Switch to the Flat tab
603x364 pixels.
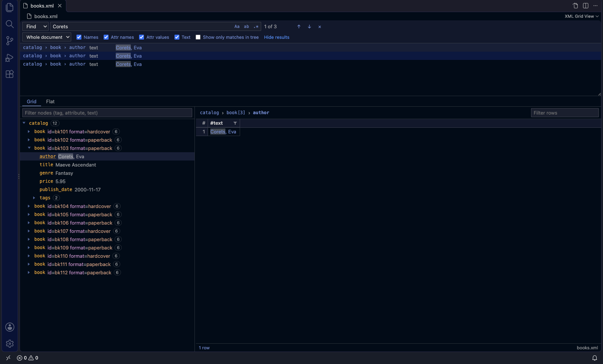(x=50, y=102)
